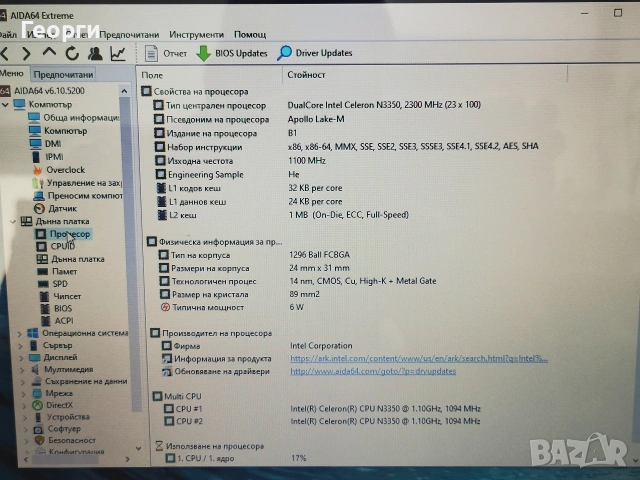Image resolution: width=640 pixels, height=480 pixels.
Task: Select Операционна система Windows icon
Action: [x=33, y=333]
